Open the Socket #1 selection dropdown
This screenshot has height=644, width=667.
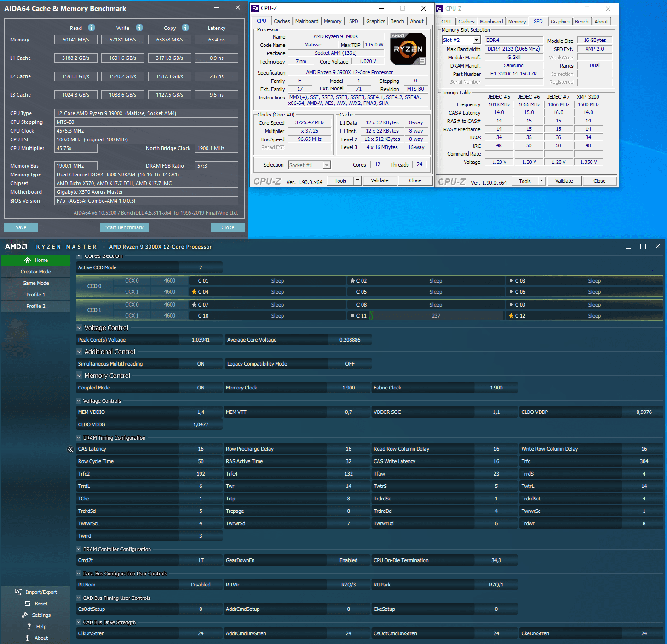pyautogui.click(x=327, y=165)
